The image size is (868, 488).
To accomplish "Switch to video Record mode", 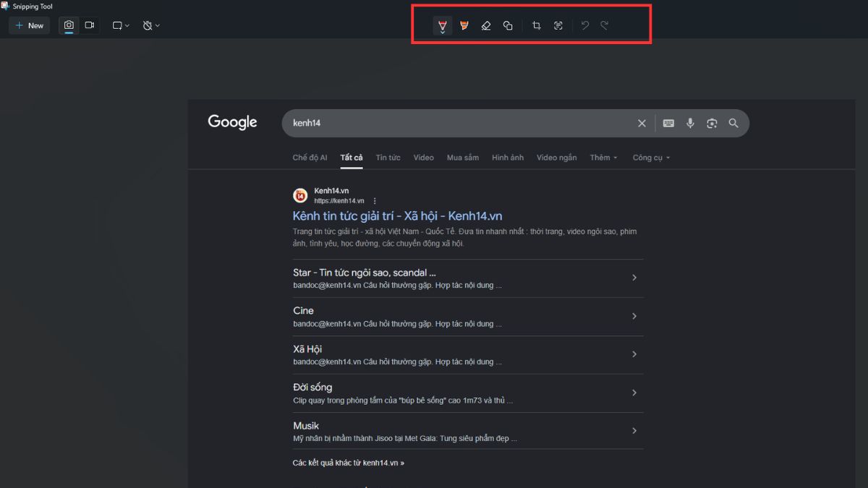I will tap(90, 25).
